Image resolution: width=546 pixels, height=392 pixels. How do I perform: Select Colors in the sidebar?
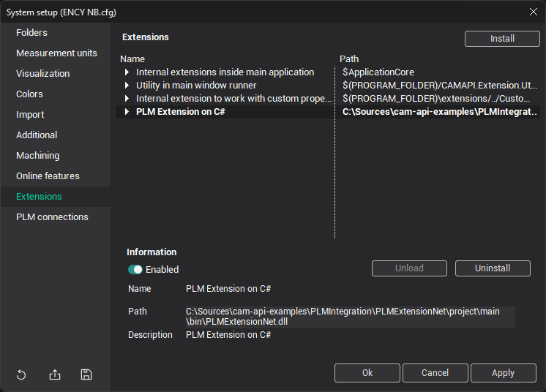(x=29, y=94)
